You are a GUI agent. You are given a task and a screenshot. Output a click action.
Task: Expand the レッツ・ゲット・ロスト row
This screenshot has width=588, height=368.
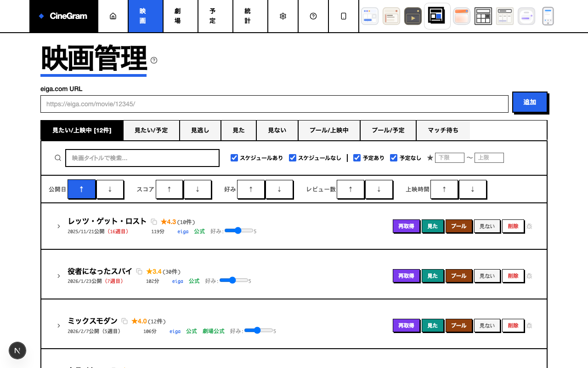tap(59, 226)
